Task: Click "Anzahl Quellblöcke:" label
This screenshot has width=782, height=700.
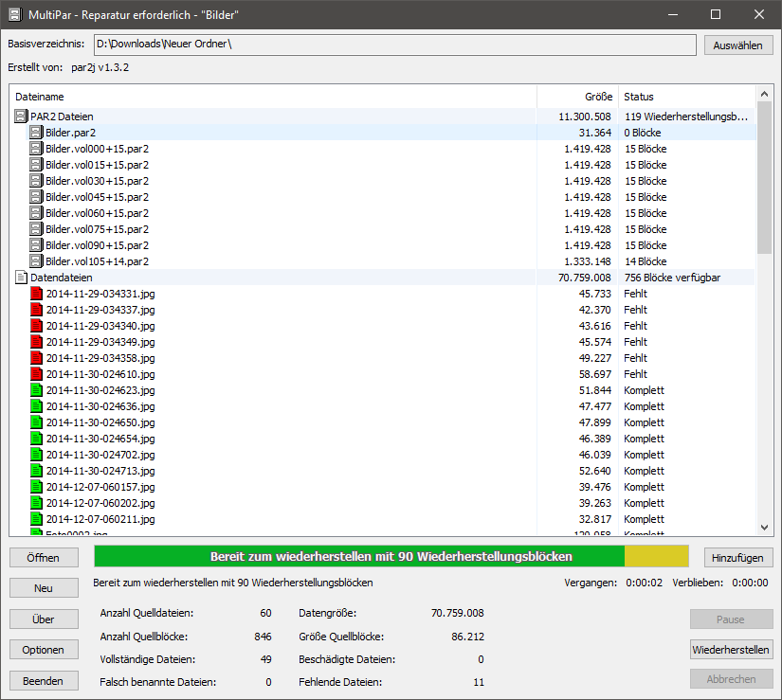Action: click(144, 637)
